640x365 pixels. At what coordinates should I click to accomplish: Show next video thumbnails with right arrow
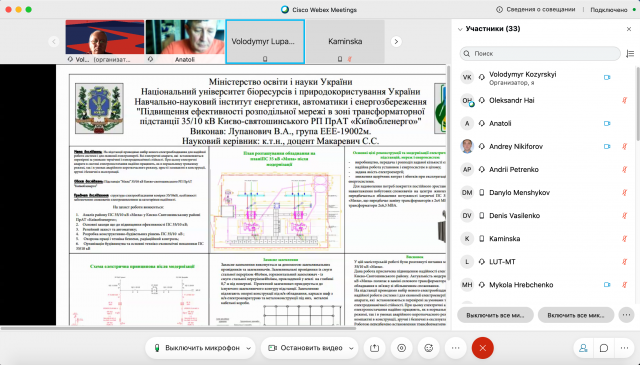396,41
